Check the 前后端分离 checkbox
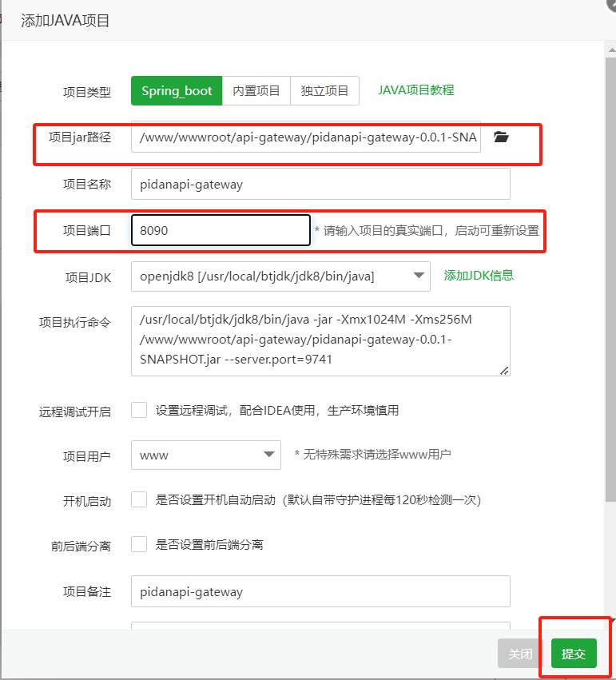Image resolution: width=616 pixels, height=680 pixels. coord(139,545)
